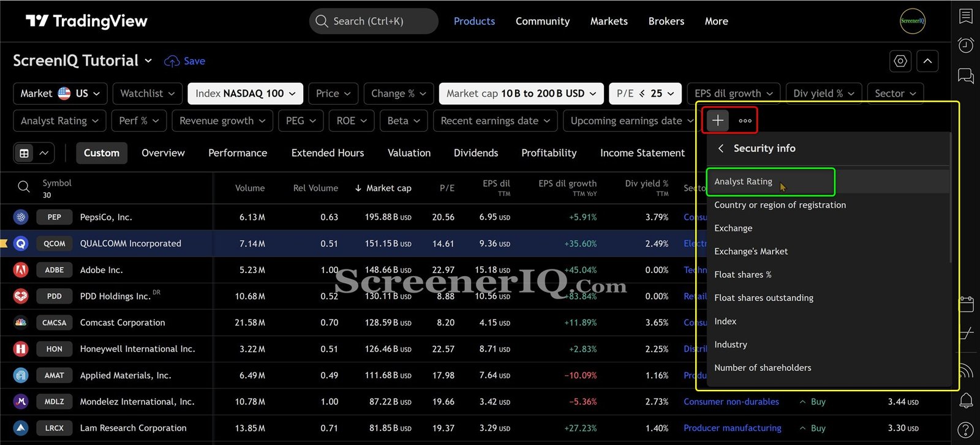Viewport: 980px width, 445px height.
Task: Click the symbol search magnifier icon
Action: [x=23, y=187]
